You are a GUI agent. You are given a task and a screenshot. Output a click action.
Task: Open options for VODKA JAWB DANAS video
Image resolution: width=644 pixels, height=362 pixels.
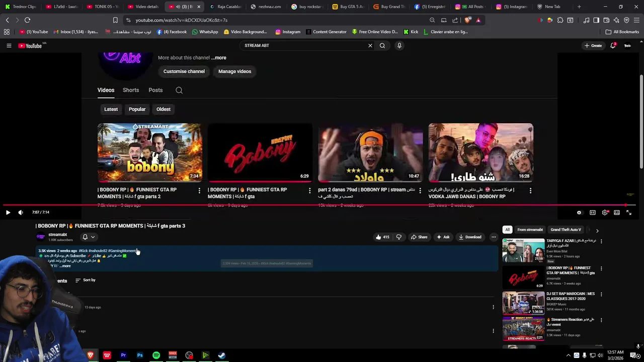[530, 191]
